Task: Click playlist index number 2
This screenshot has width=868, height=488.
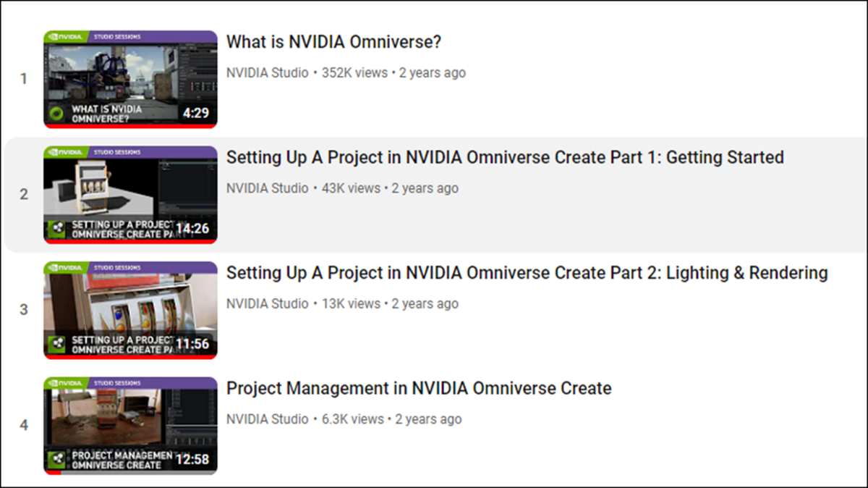Action: click(24, 195)
